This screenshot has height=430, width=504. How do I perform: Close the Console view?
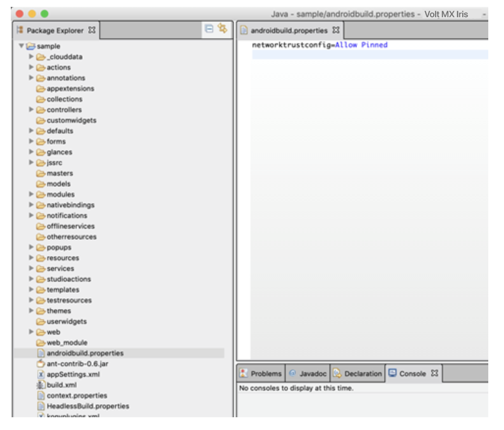pyautogui.click(x=435, y=373)
